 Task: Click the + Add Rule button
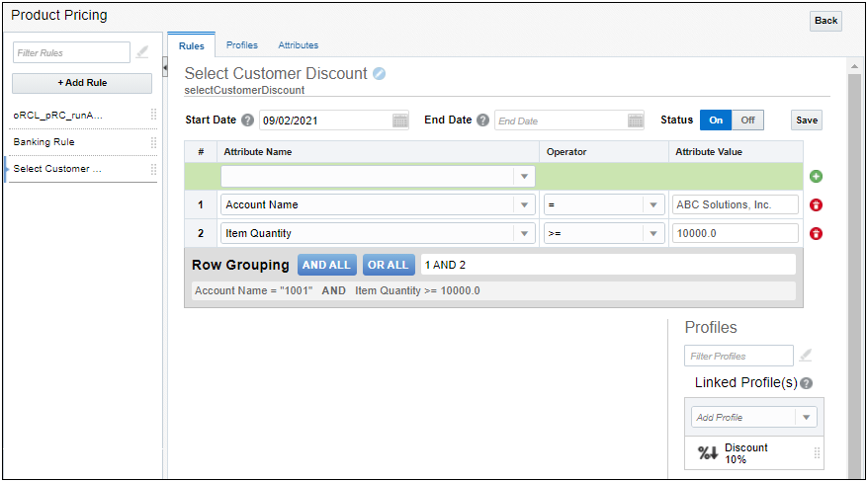82,83
